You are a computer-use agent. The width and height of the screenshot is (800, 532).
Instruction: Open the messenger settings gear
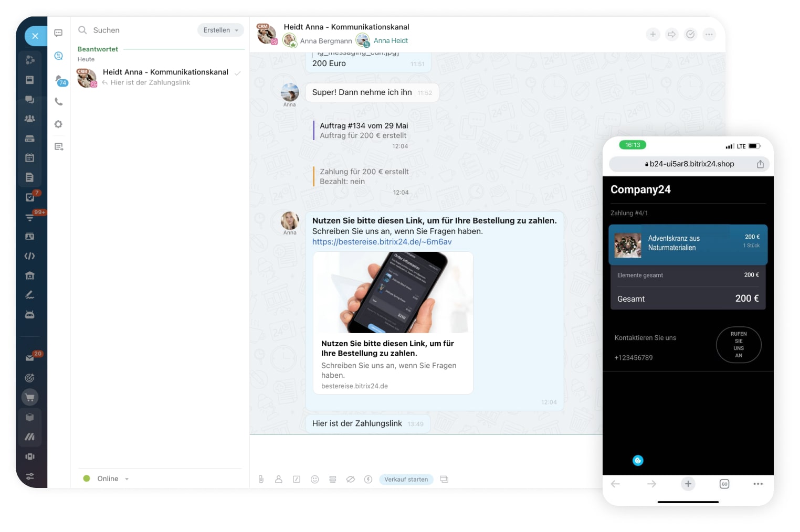[59, 124]
